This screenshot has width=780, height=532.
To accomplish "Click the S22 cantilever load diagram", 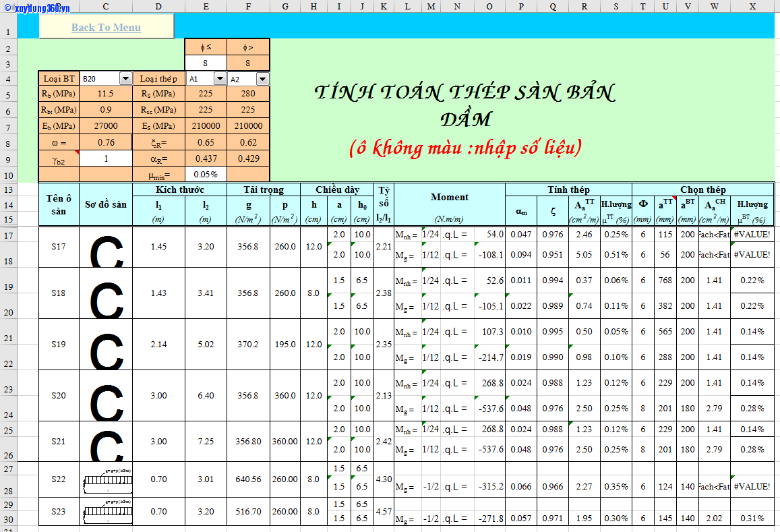I will [106, 480].
